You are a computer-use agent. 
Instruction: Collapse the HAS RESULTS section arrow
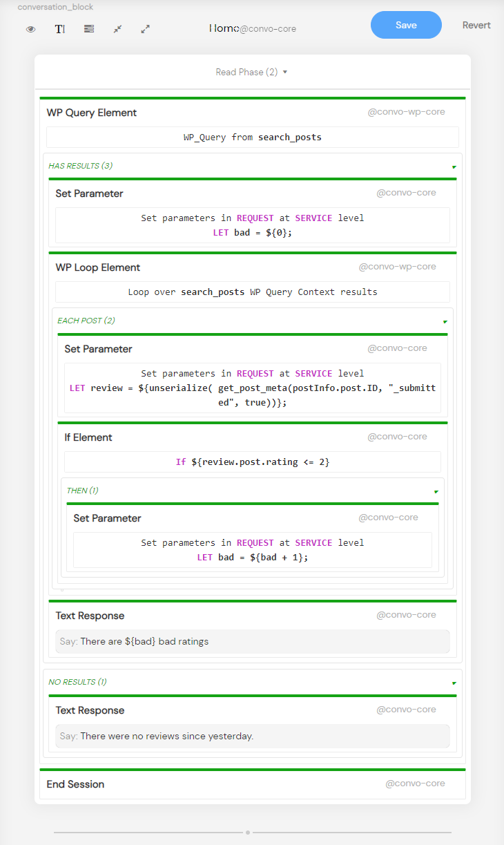point(454,167)
